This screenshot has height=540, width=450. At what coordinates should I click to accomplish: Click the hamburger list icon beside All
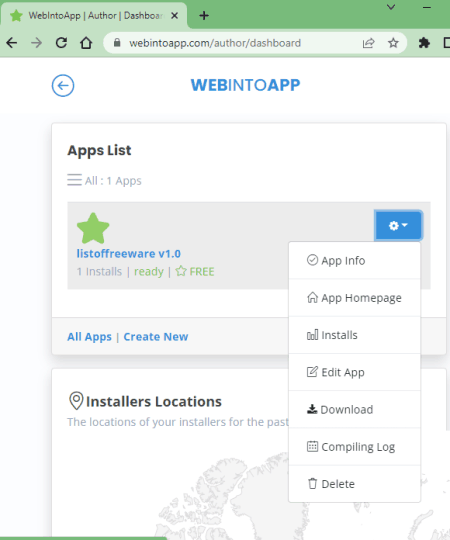74,180
